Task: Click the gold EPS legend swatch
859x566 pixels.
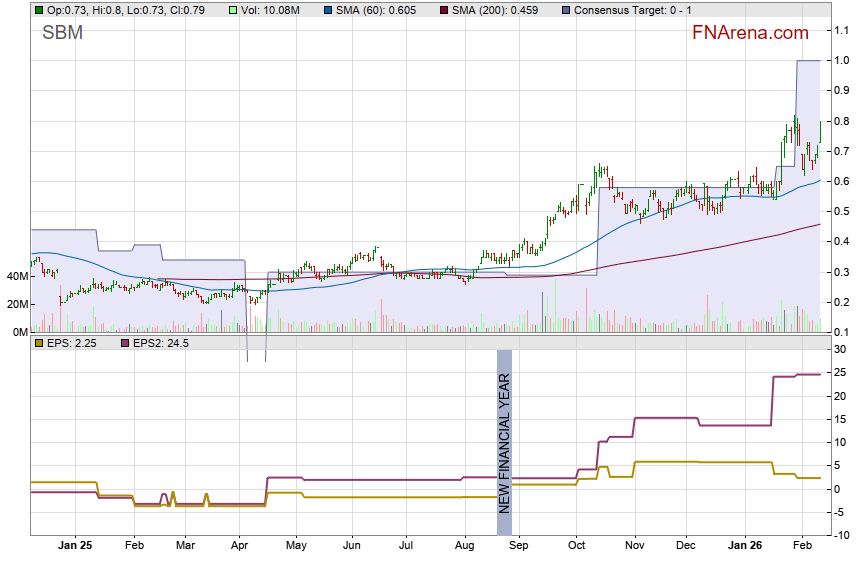Action: [38, 343]
